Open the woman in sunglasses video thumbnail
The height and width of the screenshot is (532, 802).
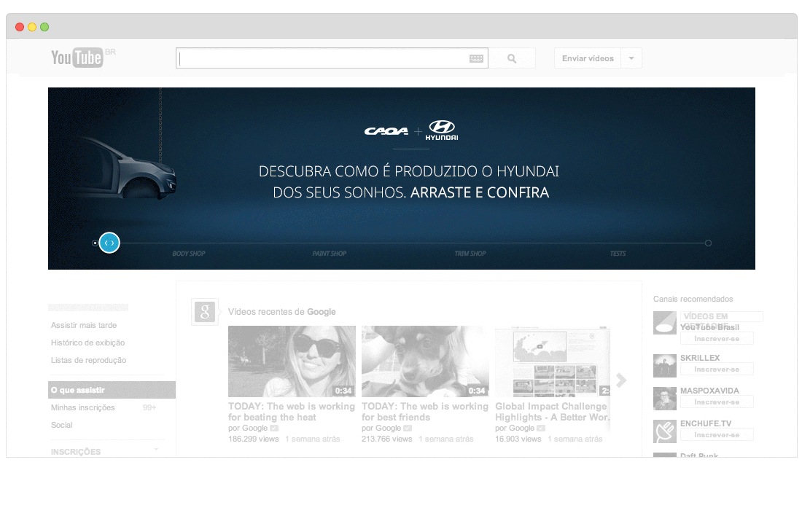[292, 361]
